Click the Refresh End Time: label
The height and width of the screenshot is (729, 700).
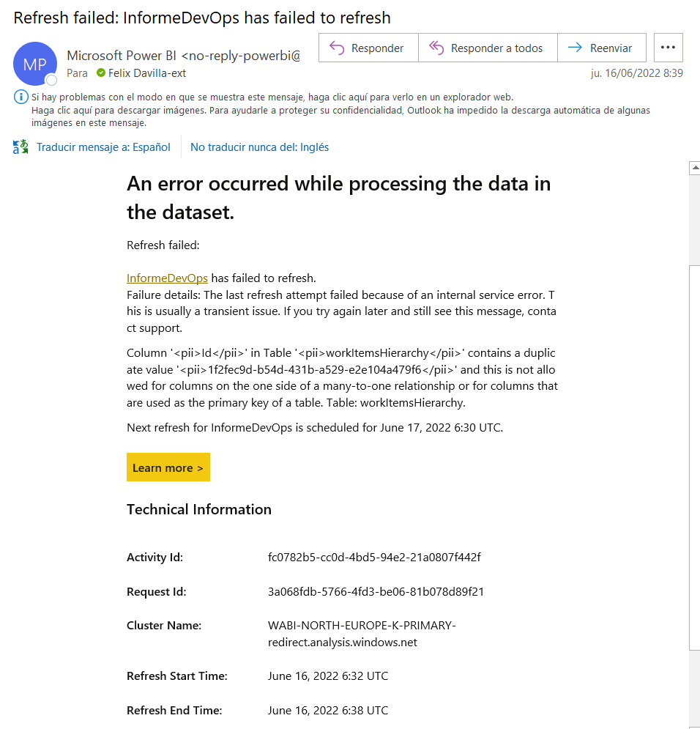pos(174,711)
